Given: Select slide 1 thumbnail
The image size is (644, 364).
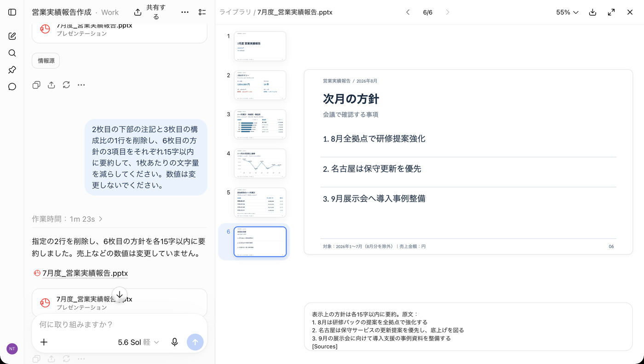Looking at the screenshot, I should 260,46.
